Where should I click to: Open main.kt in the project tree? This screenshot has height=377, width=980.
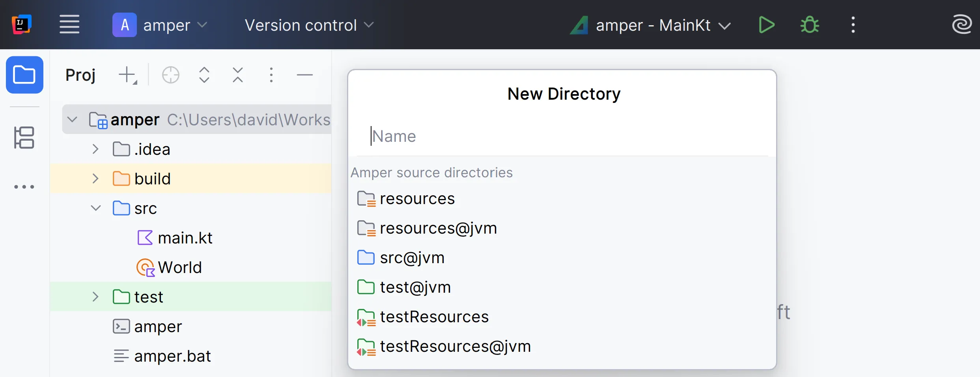185,238
